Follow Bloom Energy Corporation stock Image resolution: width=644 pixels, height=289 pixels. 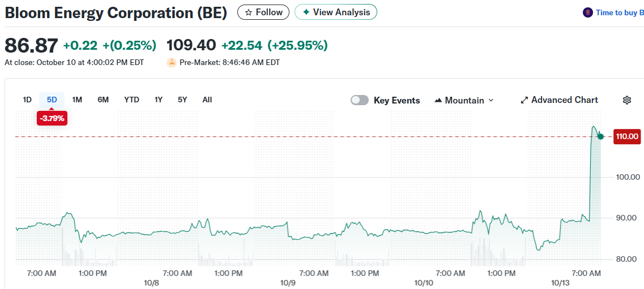(263, 12)
